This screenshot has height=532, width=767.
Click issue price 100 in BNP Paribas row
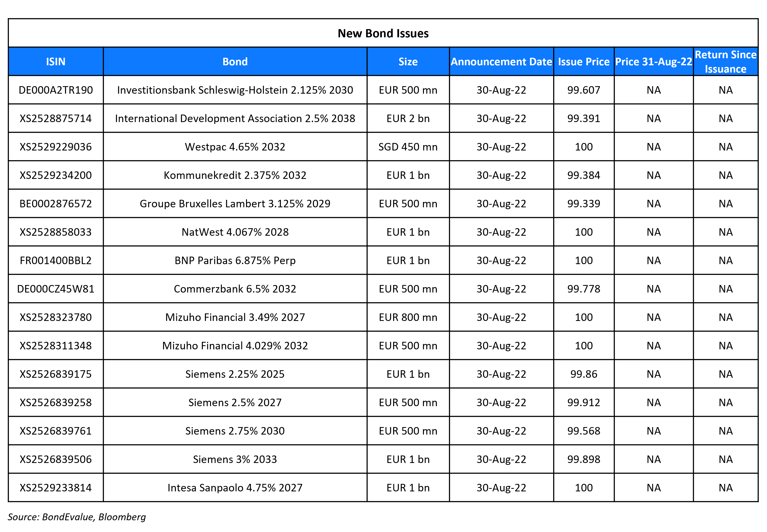pos(583,260)
